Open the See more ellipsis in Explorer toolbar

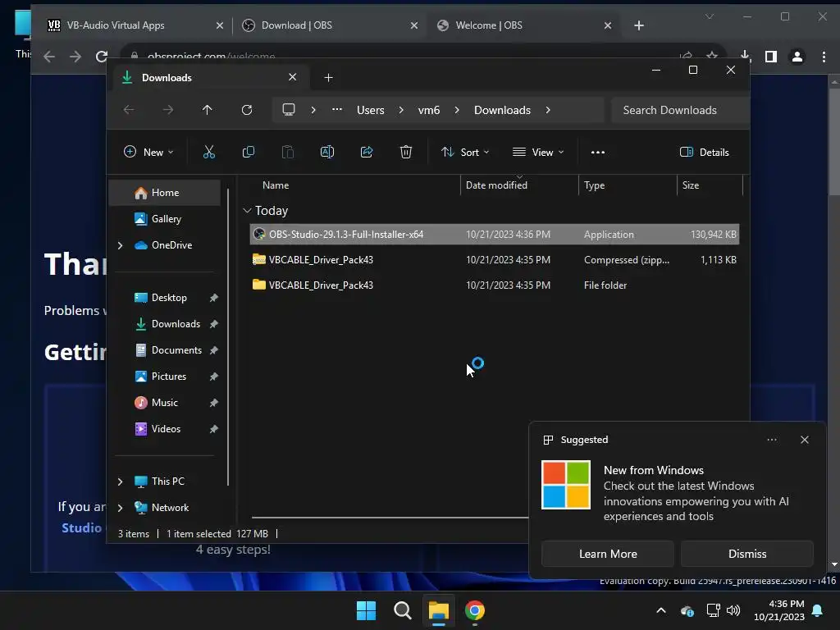pyautogui.click(x=598, y=152)
